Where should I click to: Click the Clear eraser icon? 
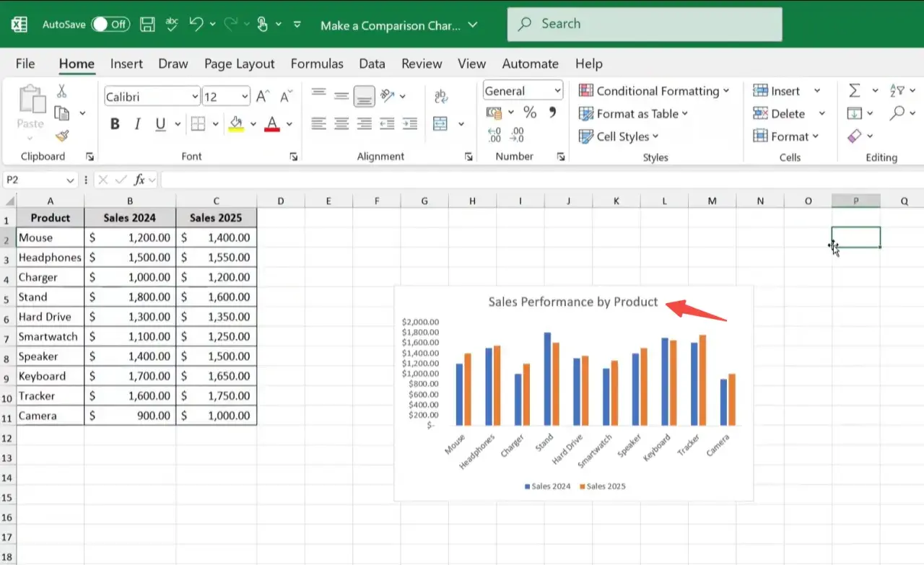pos(855,136)
